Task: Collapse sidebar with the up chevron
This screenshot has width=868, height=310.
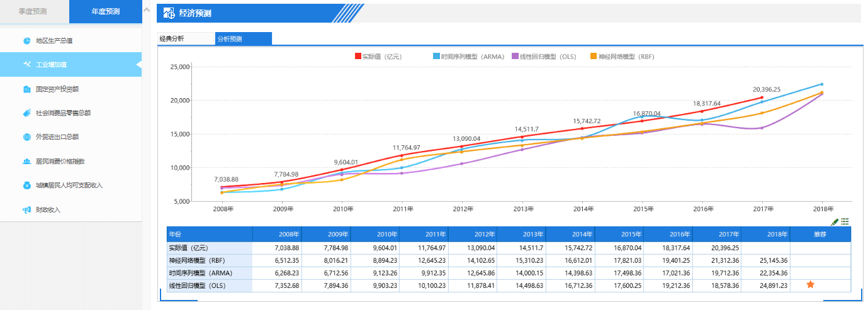Action: coord(147,11)
